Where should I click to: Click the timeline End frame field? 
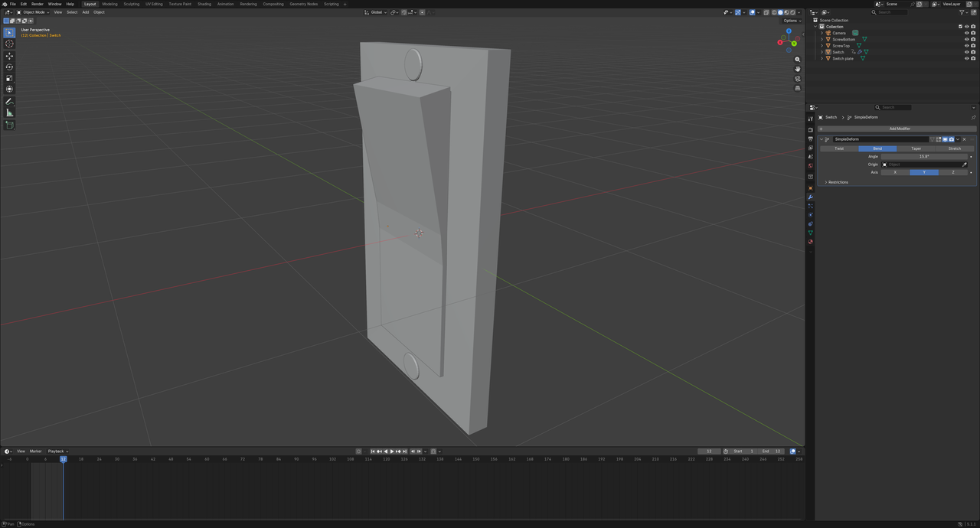[x=771, y=451]
